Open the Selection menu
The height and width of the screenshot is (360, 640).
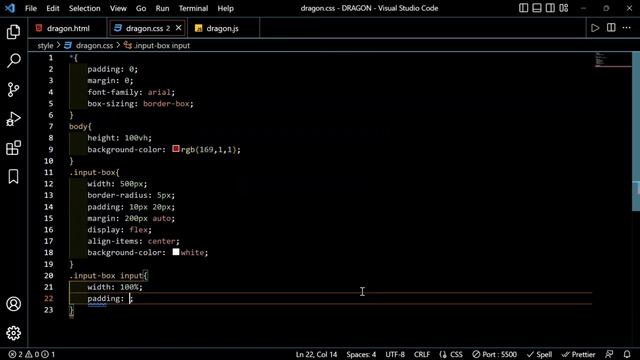point(84,8)
